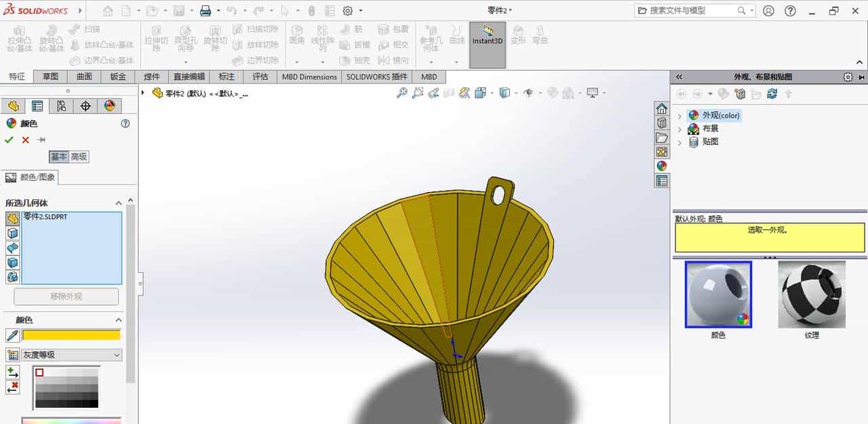Pick a swatch from the grayscale color palette
Image resolution: width=868 pixels, height=424 pixels.
coord(66,387)
